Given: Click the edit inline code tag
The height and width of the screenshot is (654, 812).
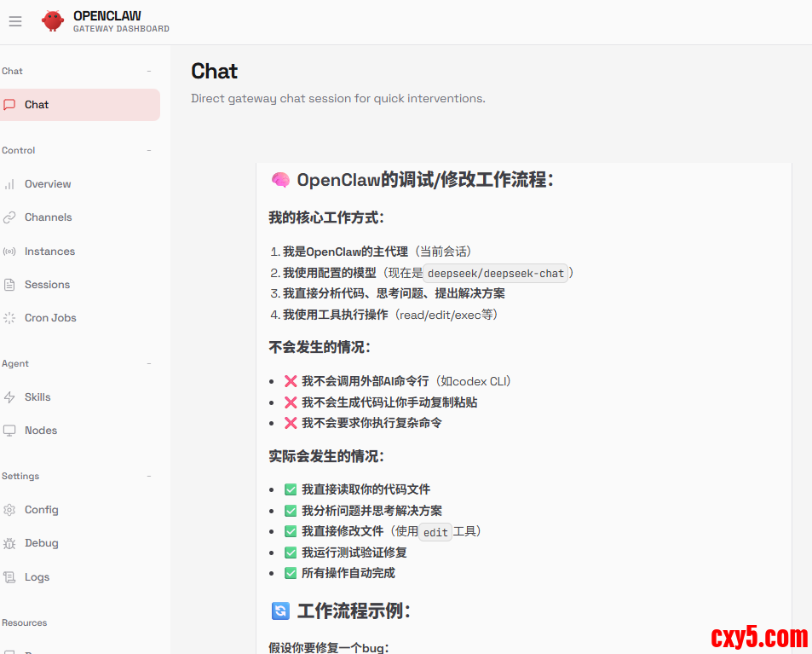Looking at the screenshot, I should point(435,532).
